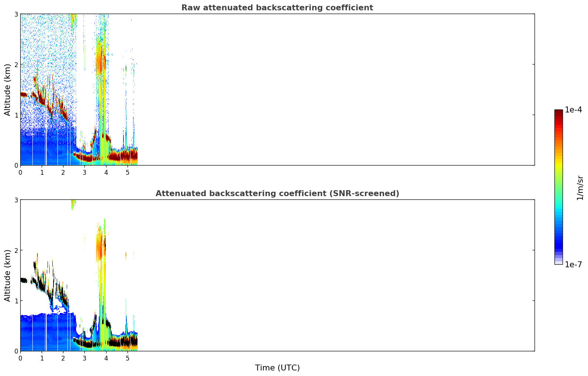Click the '2' altitude tick of top plot
The width and height of the screenshot is (588, 376).
tap(16, 65)
